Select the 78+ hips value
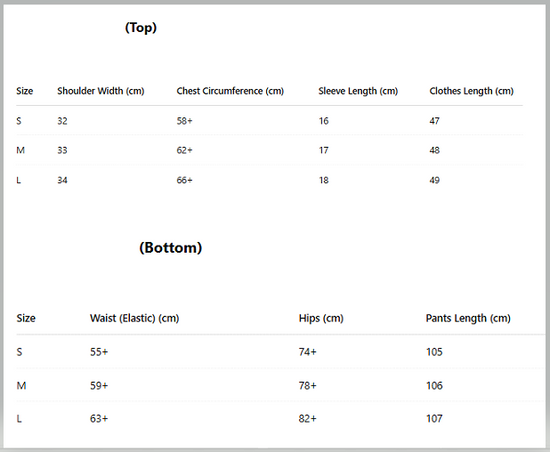The width and height of the screenshot is (550, 452). click(x=307, y=386)
